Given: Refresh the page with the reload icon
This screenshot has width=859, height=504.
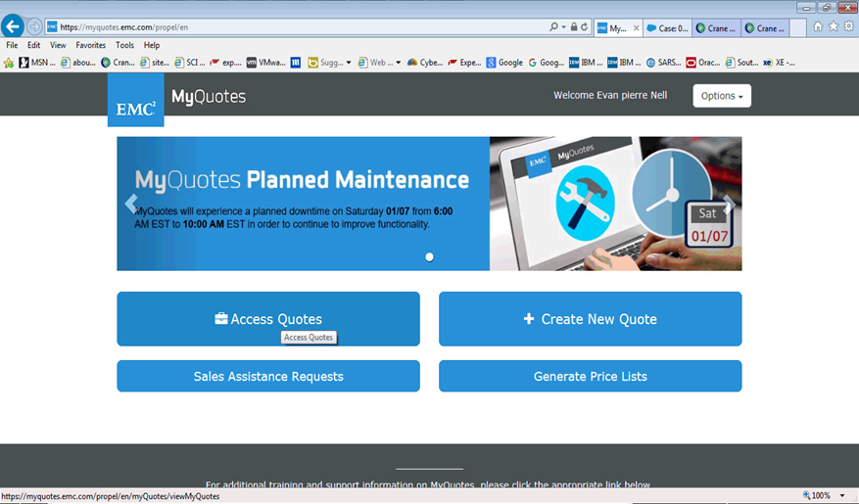Looking at the screenshot, I should coord(585,26).
